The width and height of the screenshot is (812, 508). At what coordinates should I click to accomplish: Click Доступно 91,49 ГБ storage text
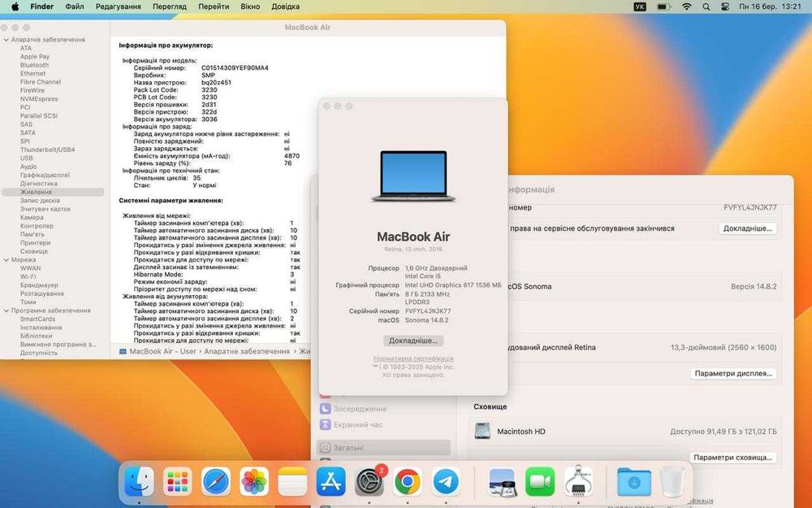pos(723,432)
